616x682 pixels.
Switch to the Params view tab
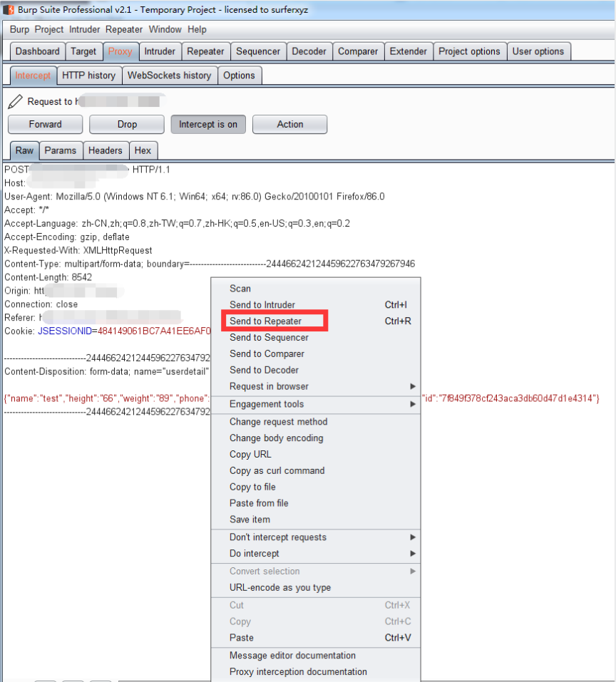[x=61, y=150]
